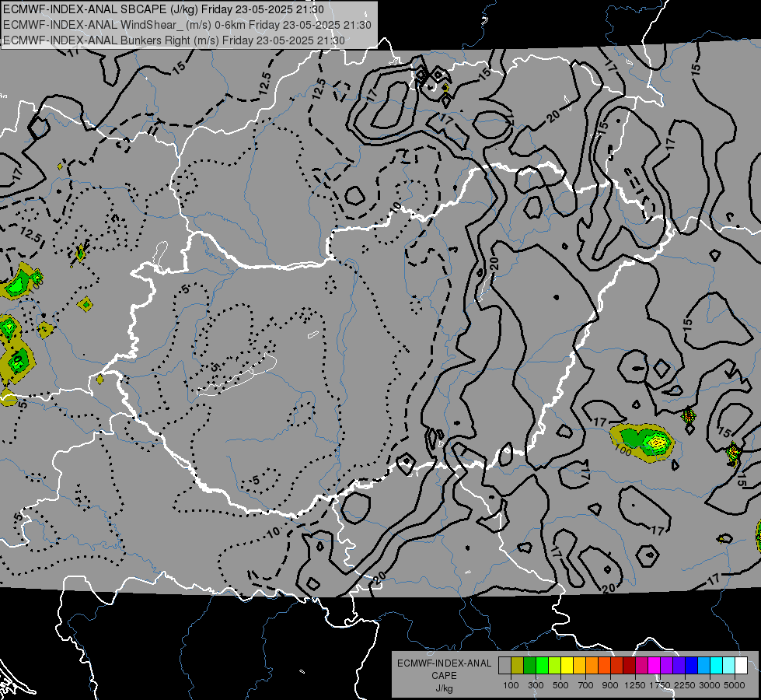Click the 900 tick label in legend
The width and height of the screenshot is (761, 700).
tap(610, 685)
